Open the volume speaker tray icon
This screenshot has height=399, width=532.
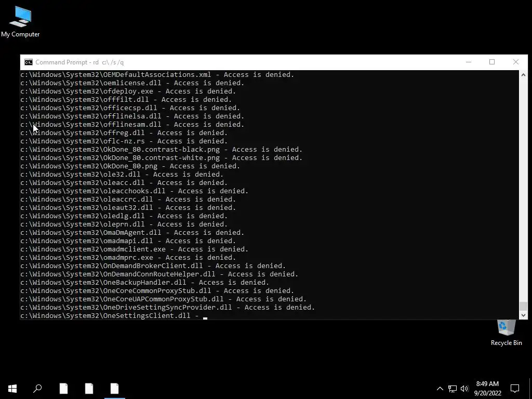464,389
